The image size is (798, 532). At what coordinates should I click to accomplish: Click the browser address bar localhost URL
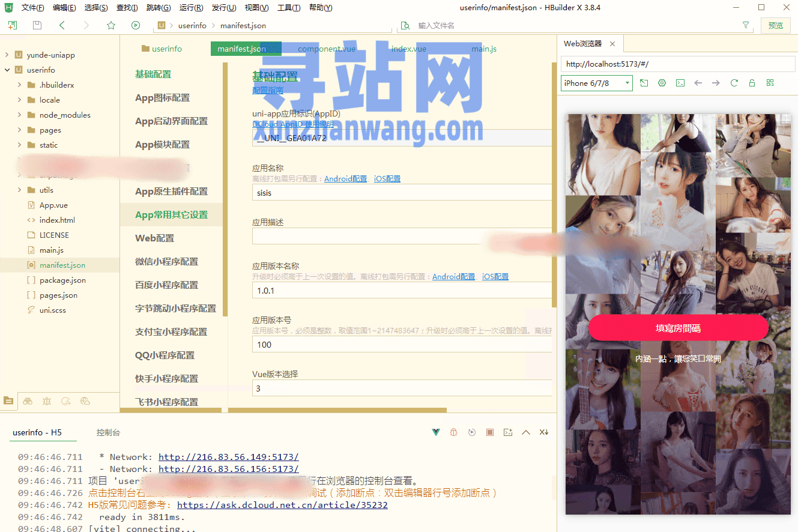coord(678,64)
